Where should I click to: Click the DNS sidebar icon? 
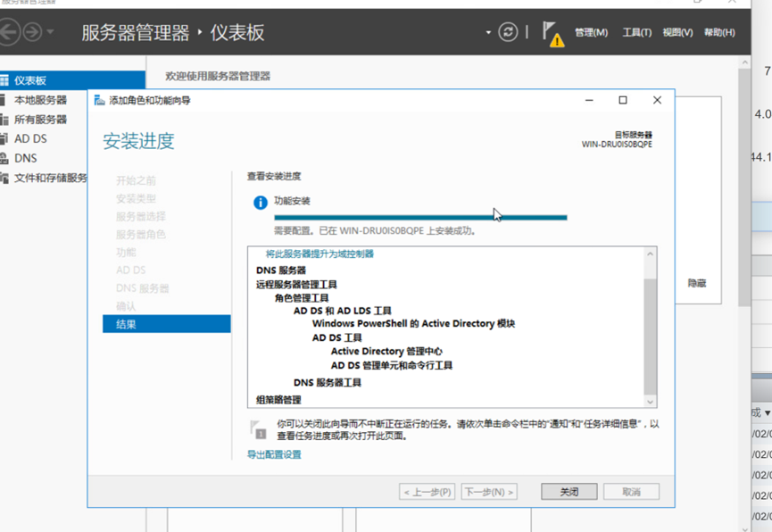click(4, 158)
